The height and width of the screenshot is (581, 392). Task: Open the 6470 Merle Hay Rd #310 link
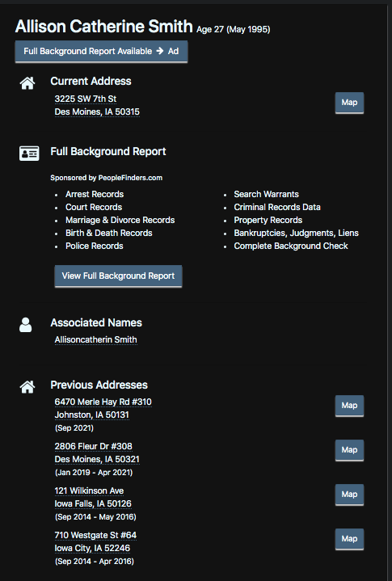click(x=103, y=402)
